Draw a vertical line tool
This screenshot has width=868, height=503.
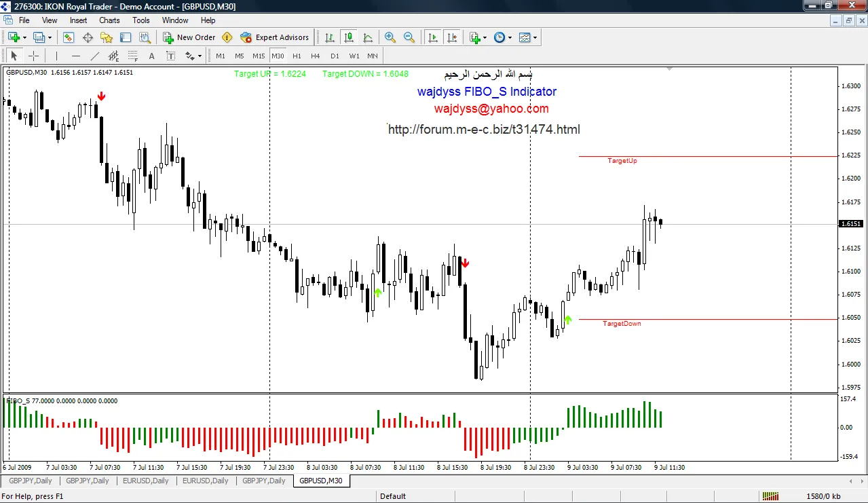(57, 56)
